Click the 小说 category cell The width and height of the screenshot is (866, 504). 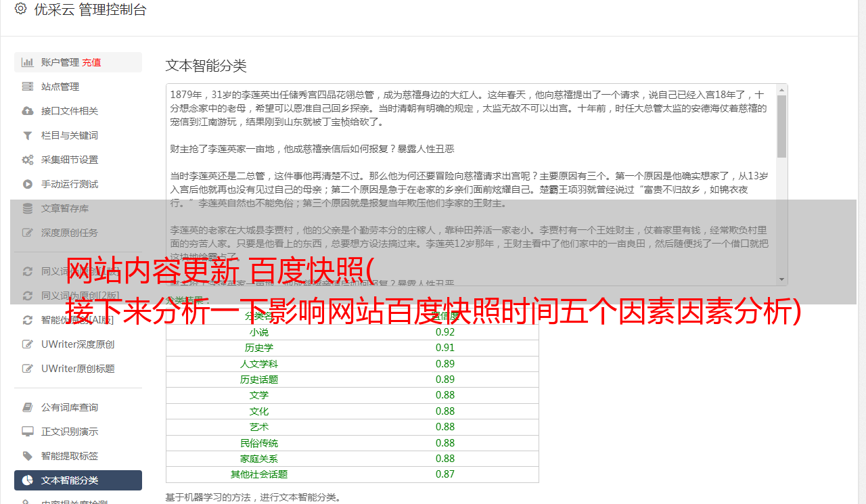[x=259, y=332]
